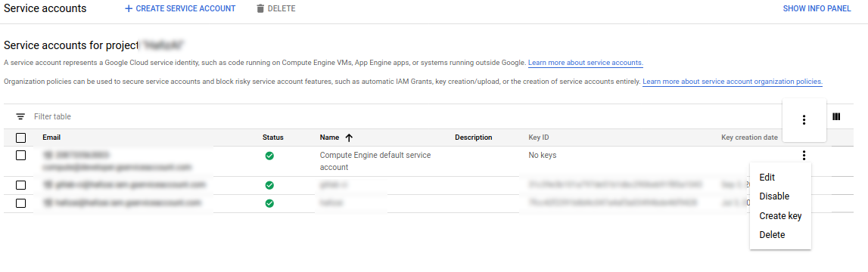The image size is (868, 272).
Task: Toggle the select-all checkbox in table header
Action: point(20,138)
